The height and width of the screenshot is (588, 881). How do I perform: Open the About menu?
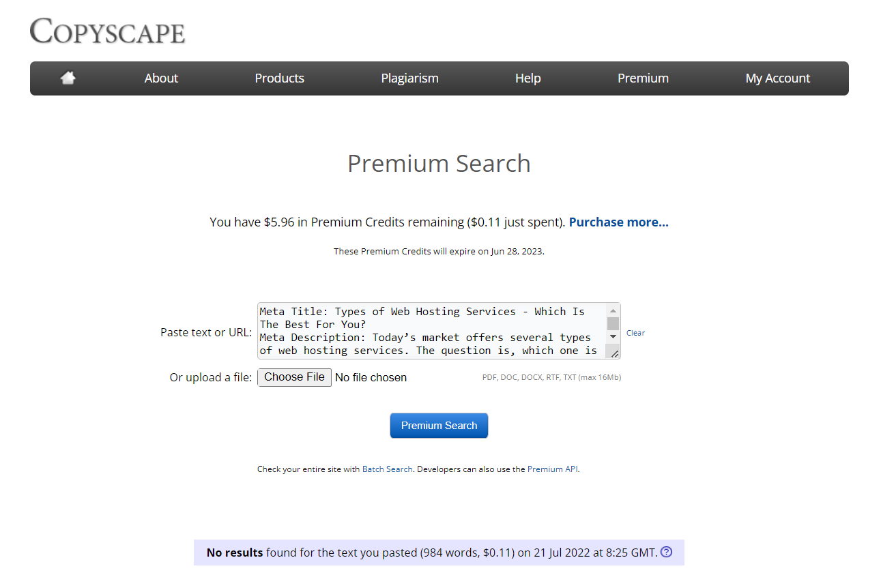(161, 78)
